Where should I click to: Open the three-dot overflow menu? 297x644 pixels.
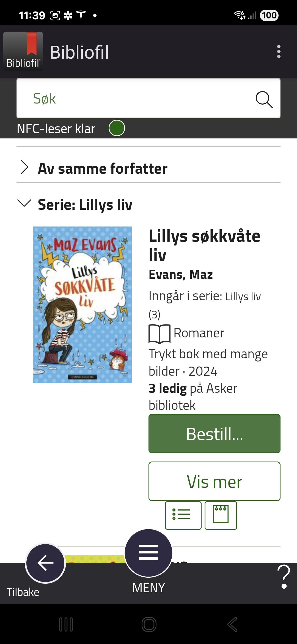(279, 52)
